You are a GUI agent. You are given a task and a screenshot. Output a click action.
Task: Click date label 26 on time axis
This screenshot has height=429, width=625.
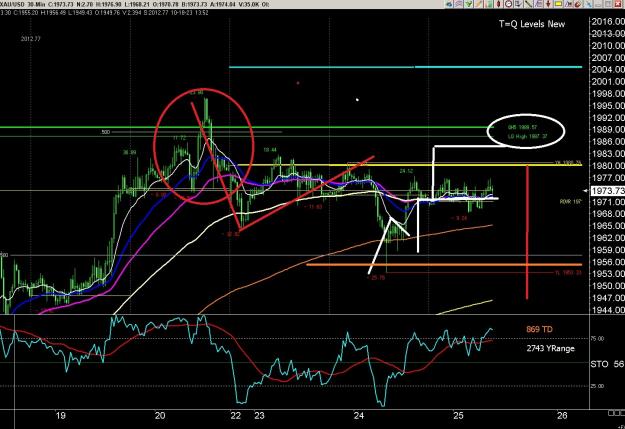[562, 416]
